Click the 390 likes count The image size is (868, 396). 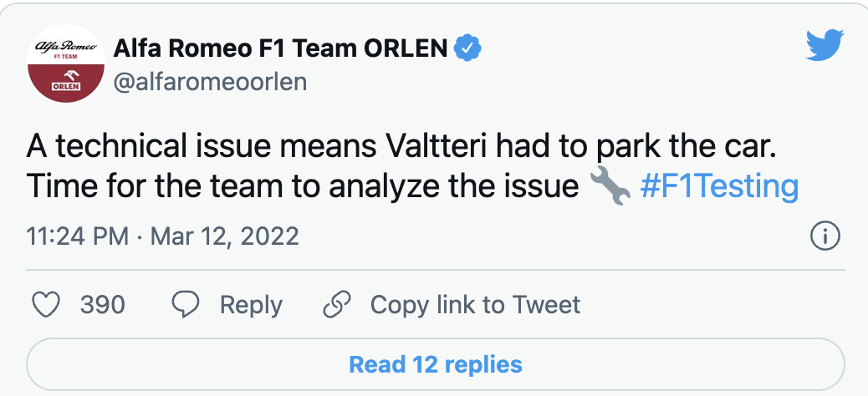tap(102, 304)
